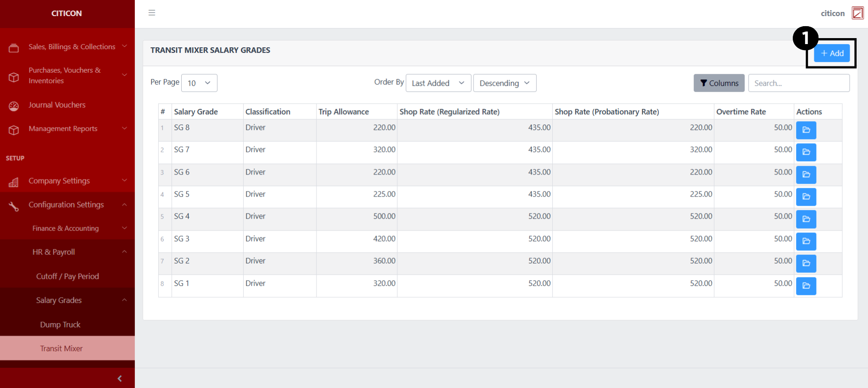Open the folder action for SG 3

pyautogui.click(x=806, y=241)
